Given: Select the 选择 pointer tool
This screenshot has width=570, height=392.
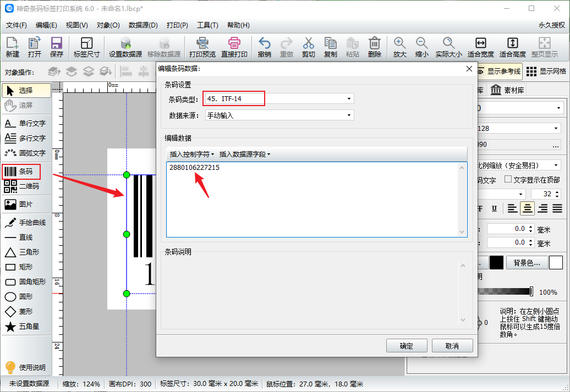Looking at the screenshot, I should 26,91.
